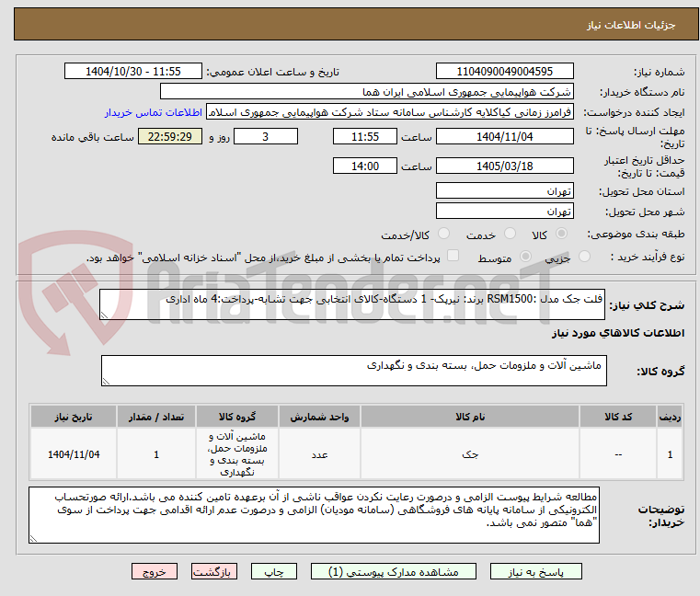Open 'اطلاعات تماس خریدار' link
700x596 pixels.
click(153, 112)
